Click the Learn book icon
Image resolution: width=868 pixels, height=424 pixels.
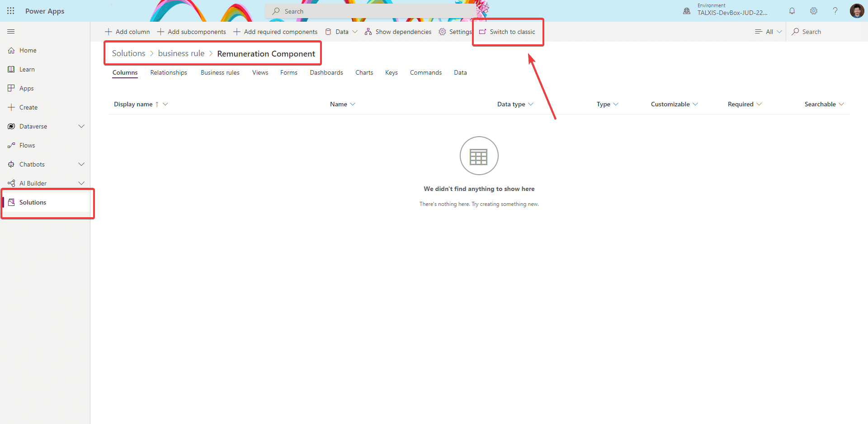click(11, 70)
